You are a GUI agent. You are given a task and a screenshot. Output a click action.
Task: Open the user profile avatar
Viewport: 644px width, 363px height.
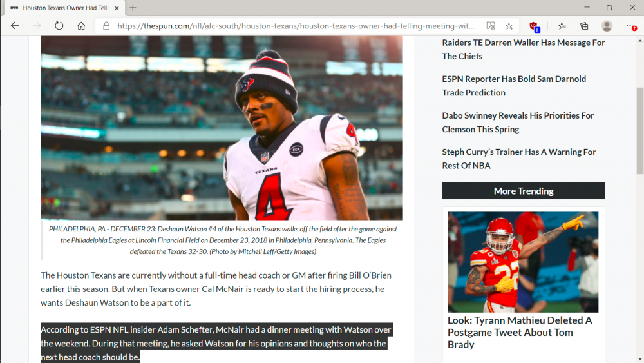coord(607,26)
